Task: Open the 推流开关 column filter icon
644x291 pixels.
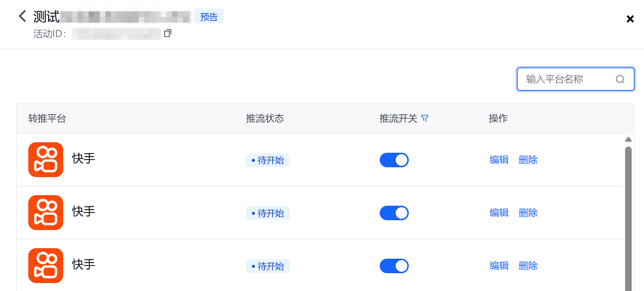Action: tap(425, 118)
